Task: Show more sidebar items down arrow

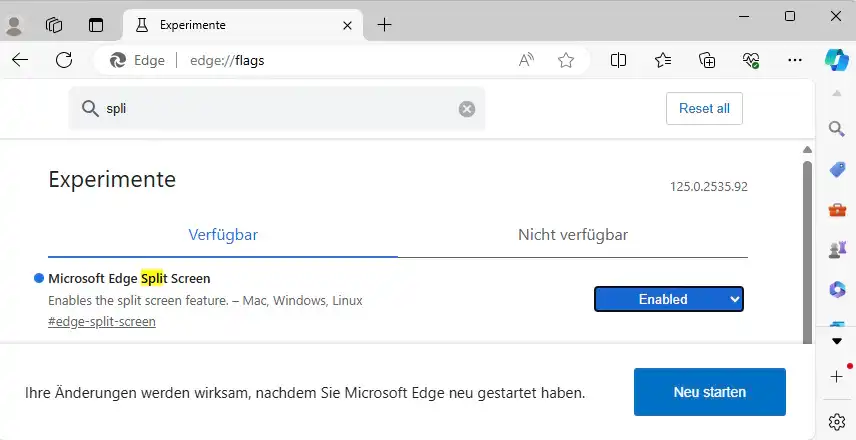Action: (837, 342)
